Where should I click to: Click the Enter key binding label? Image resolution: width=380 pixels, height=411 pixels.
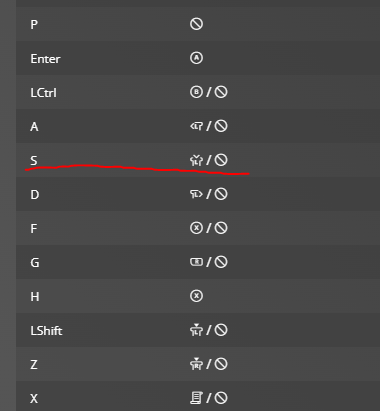click(45, 59)
